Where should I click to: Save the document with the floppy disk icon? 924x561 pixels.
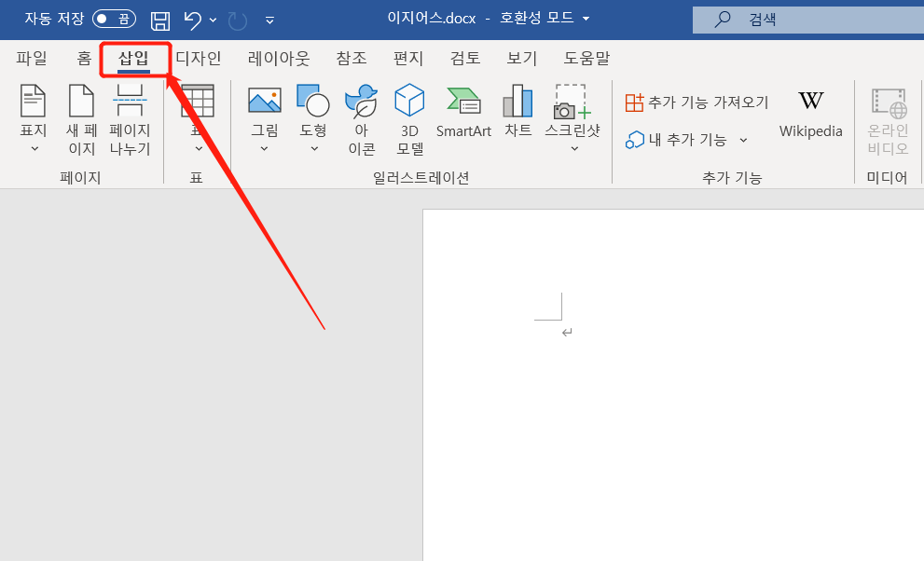[159, 19]
